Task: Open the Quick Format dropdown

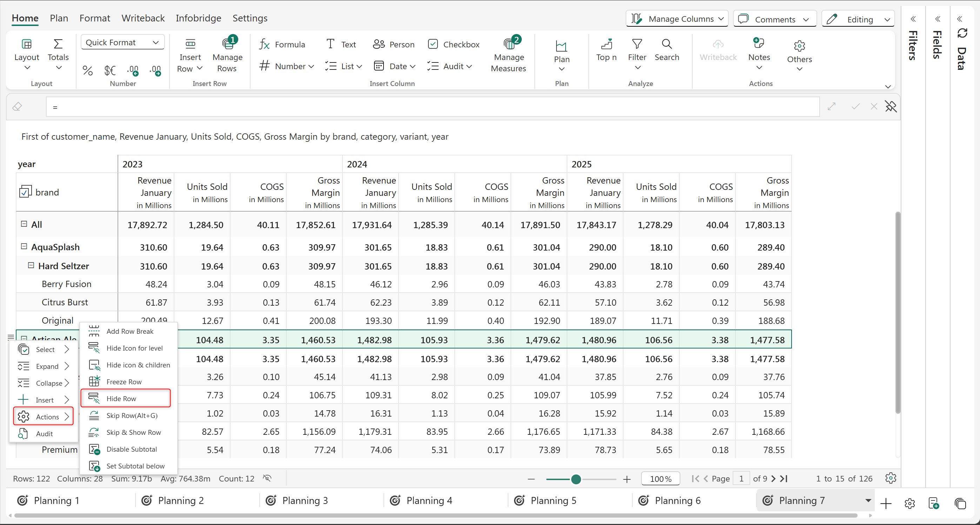Action: (x=122, y=42)
